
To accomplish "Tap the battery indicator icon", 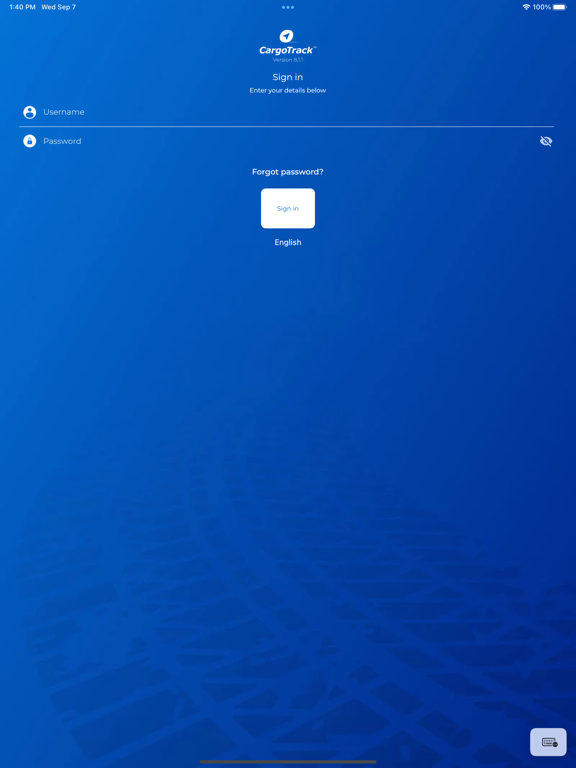I will point(560,7).
